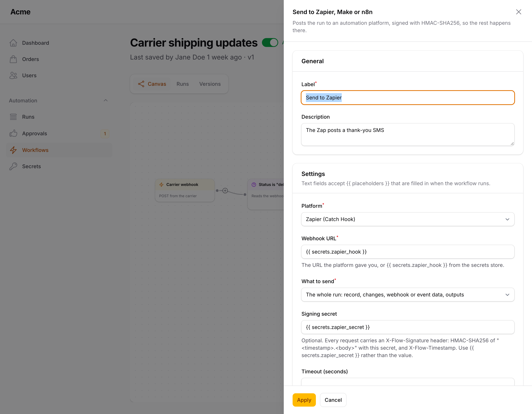Image resolution: width=532 pixels, height=414 pixels.
Task: Click the Apply button
Action: click(304, 400)
